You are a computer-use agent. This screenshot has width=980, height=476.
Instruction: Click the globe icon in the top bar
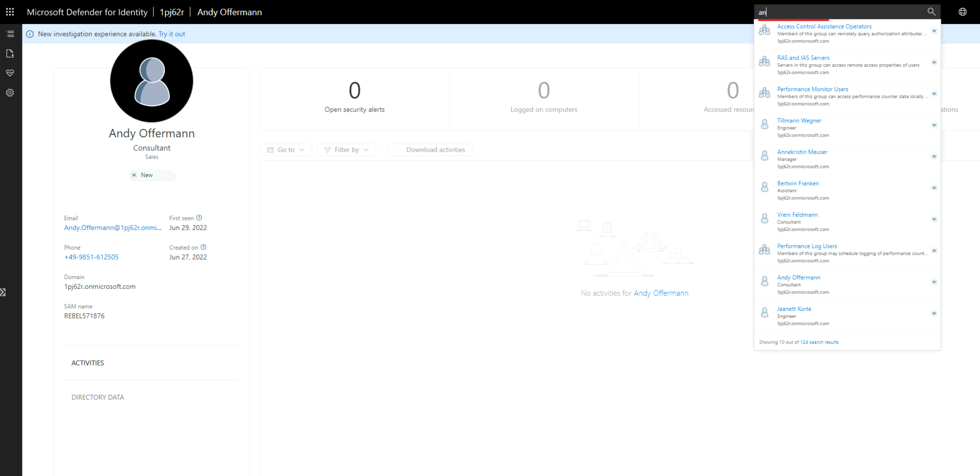[962, 12]
